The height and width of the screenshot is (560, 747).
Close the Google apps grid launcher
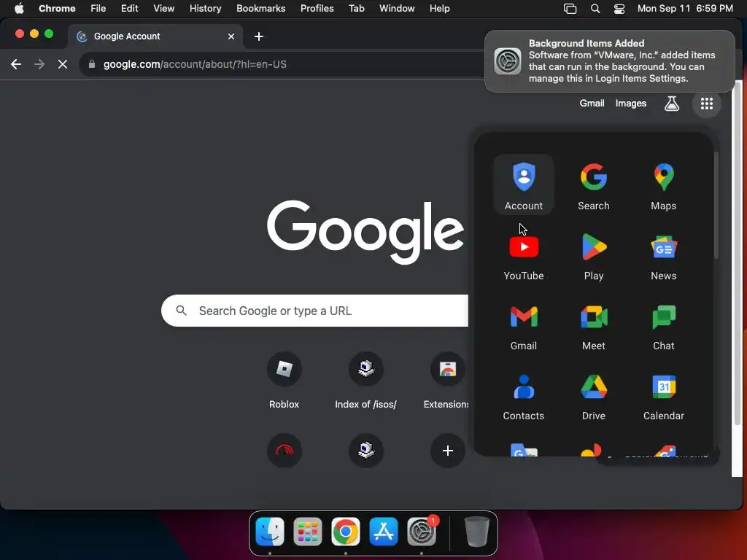coord(706,104)
